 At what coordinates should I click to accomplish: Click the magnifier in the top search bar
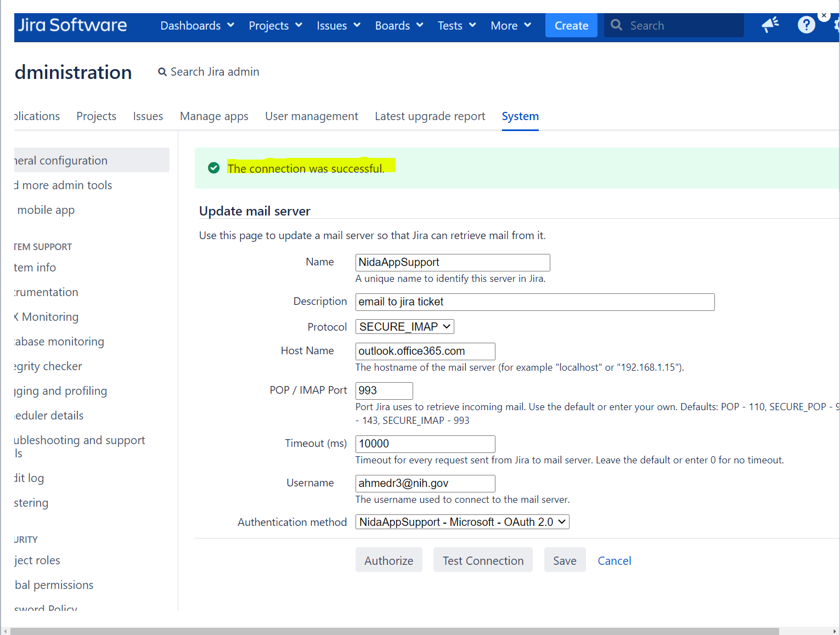(617, 25)
